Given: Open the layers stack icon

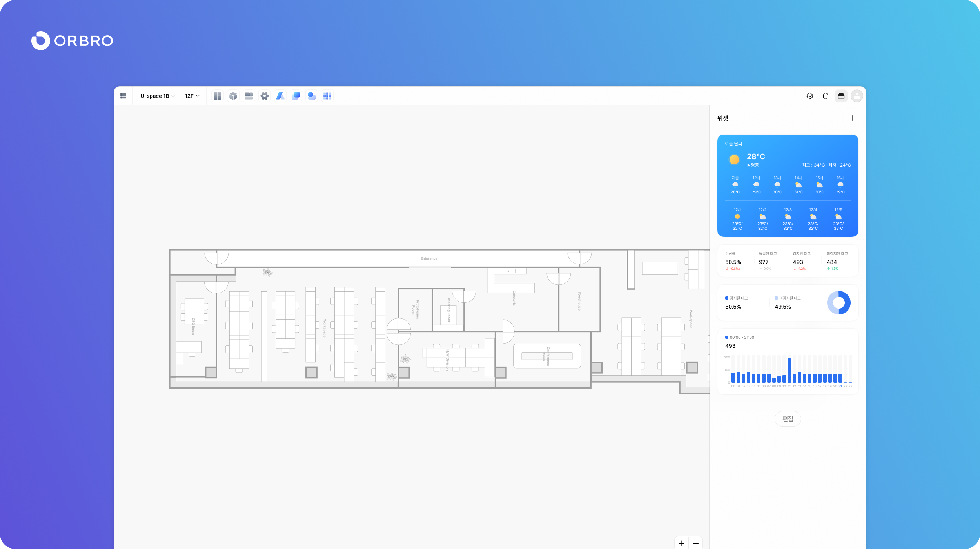Looking at the screenshot, I should coord(810,96).
